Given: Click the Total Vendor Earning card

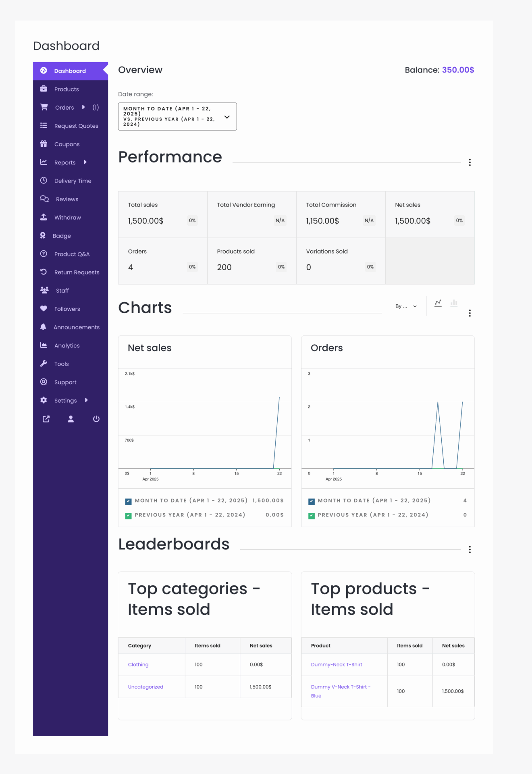Looking at the screenshot, I should pyautogui.click(x=252, y=214).
